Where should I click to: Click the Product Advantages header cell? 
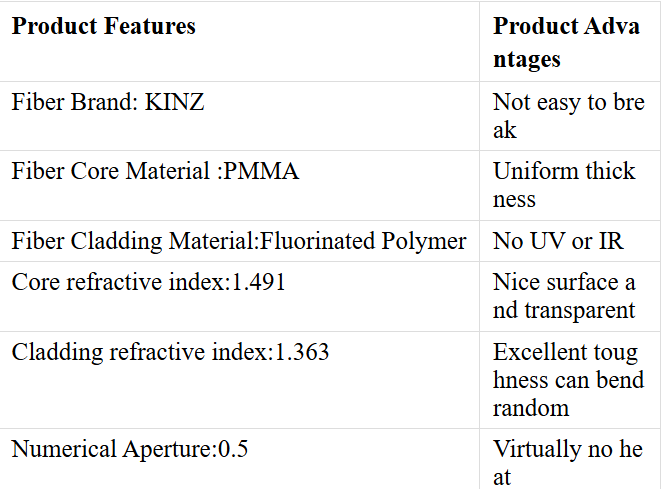[x=570, y=42]
